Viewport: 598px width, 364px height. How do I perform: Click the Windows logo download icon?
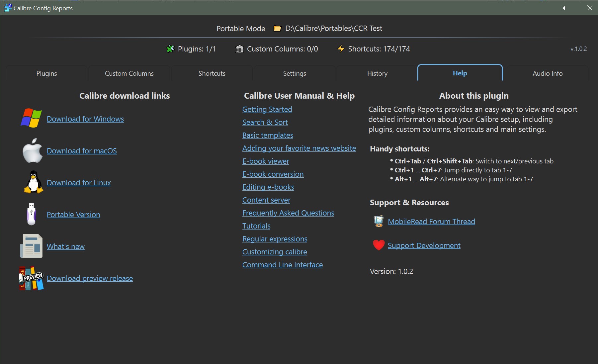click(x=31, y=118)
